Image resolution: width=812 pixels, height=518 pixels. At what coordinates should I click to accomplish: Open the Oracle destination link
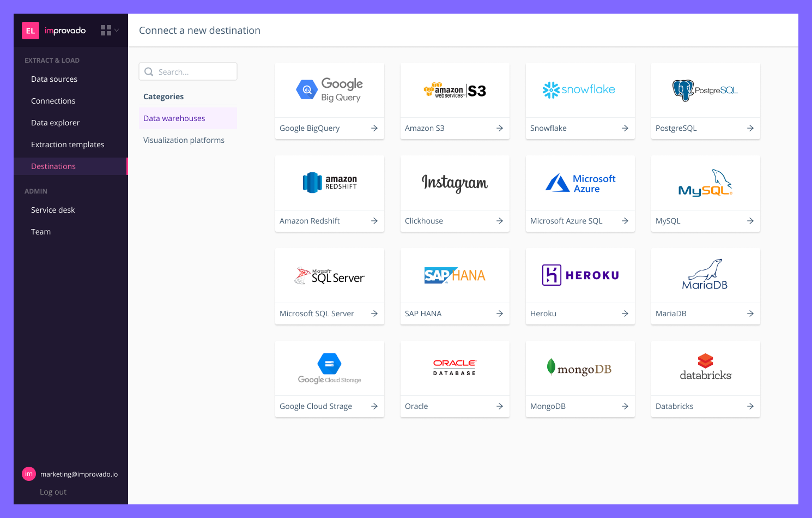click(416, 406)
